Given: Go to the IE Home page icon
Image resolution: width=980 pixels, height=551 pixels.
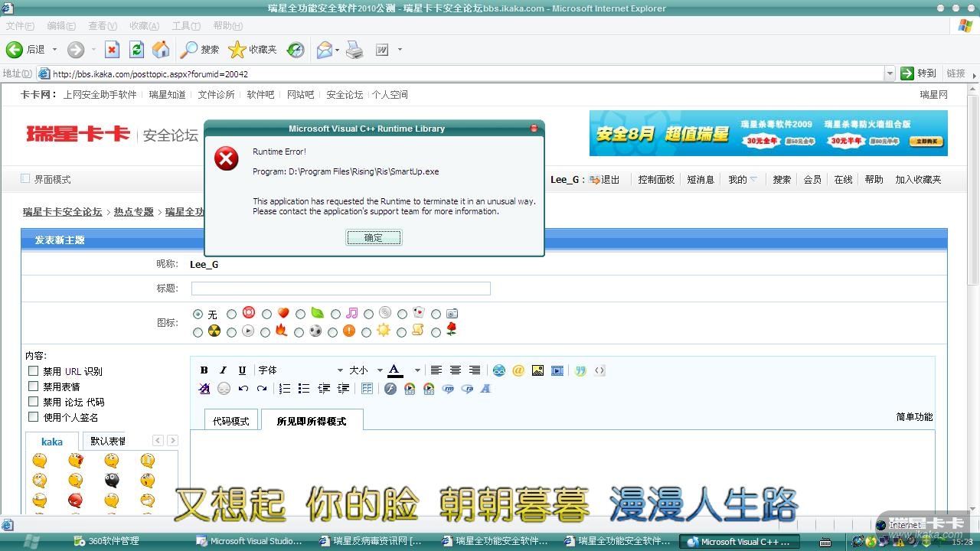Looking at the screenshot, I should 161,50.
